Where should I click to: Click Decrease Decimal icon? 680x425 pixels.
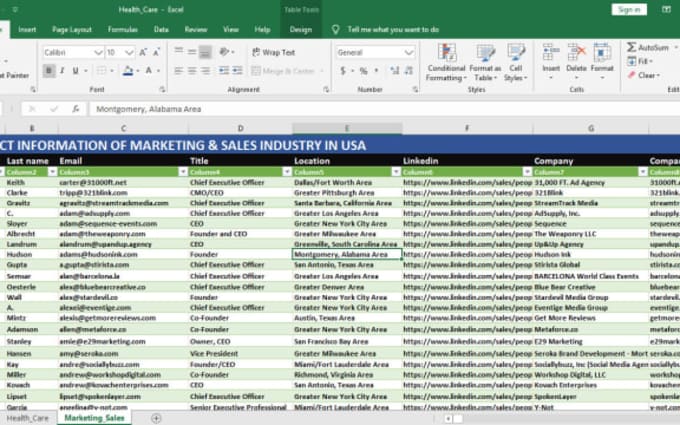pos(409,71)
